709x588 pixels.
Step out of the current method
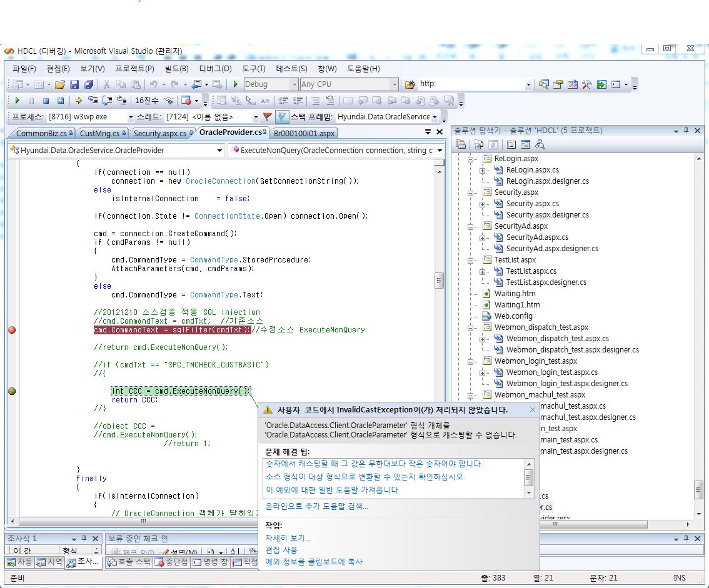click(x=122, y=101)
